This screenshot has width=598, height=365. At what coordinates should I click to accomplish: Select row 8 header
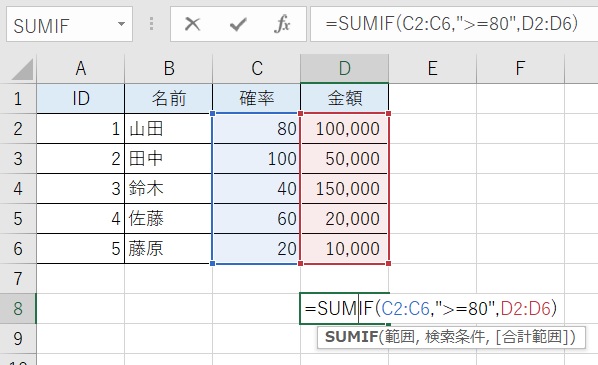tap(18, 309)
